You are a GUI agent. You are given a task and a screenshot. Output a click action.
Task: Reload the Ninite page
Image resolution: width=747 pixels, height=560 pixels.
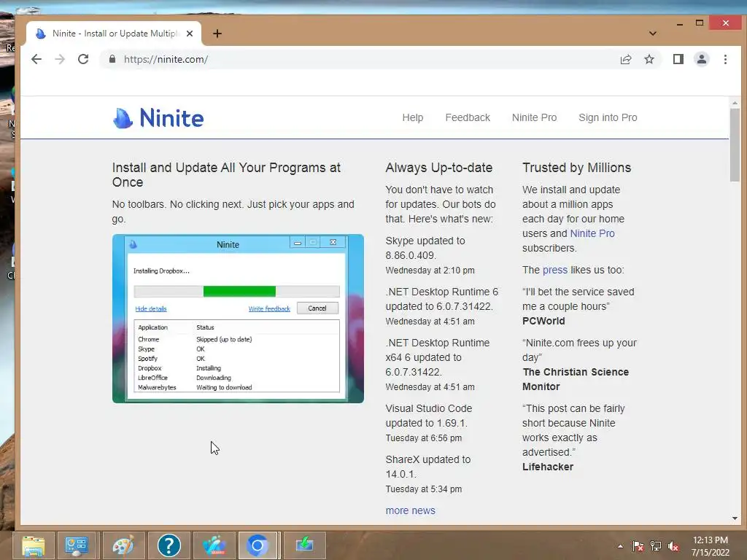point(83,59)
